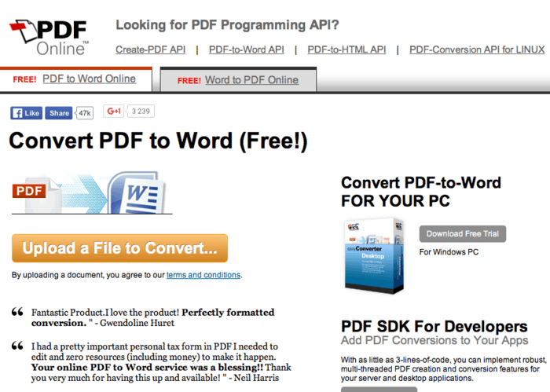Click the 3 239 Google plus count

point(141,111)
